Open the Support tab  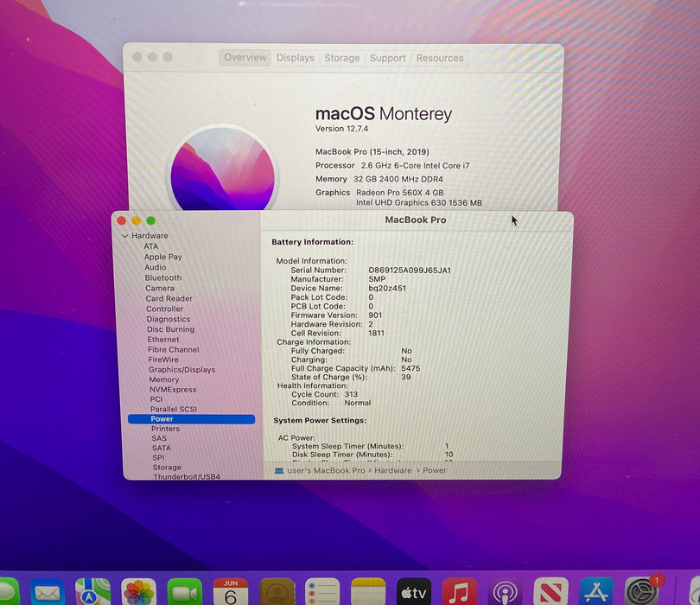pyautogui.click(x=388, y=59)
